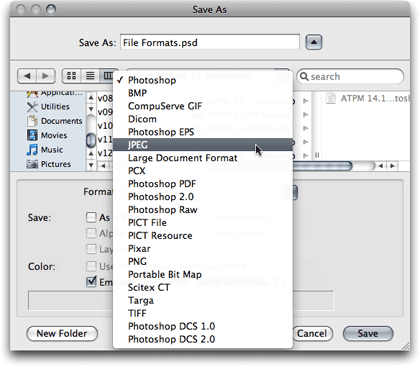Cancel the Save As dialog
420x367 pixels.
(312, 334)
